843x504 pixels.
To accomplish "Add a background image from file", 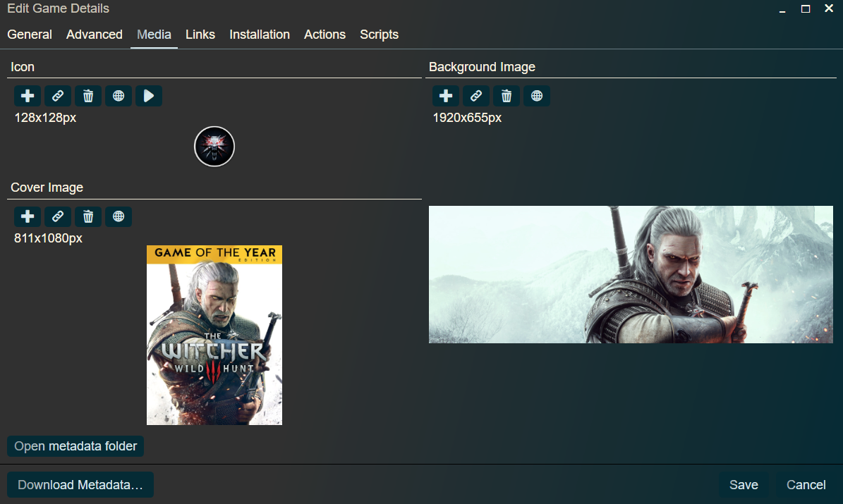I will [445, 95].
